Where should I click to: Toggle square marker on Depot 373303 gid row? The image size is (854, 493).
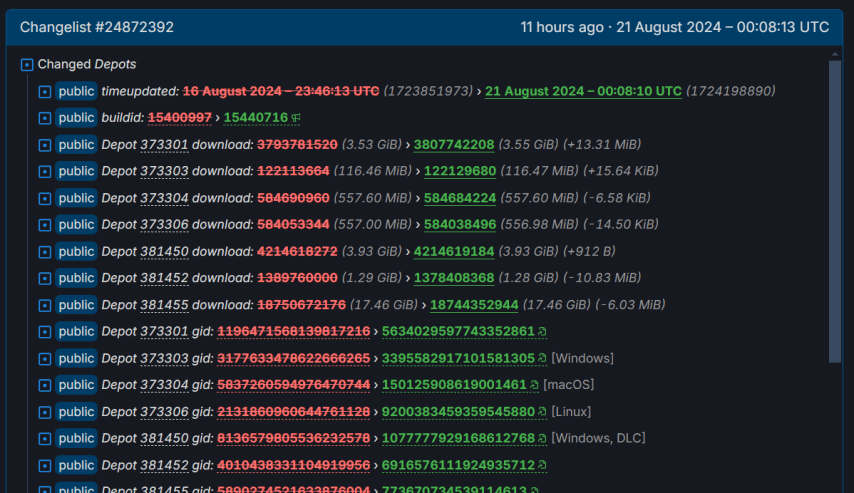[45, 358]
